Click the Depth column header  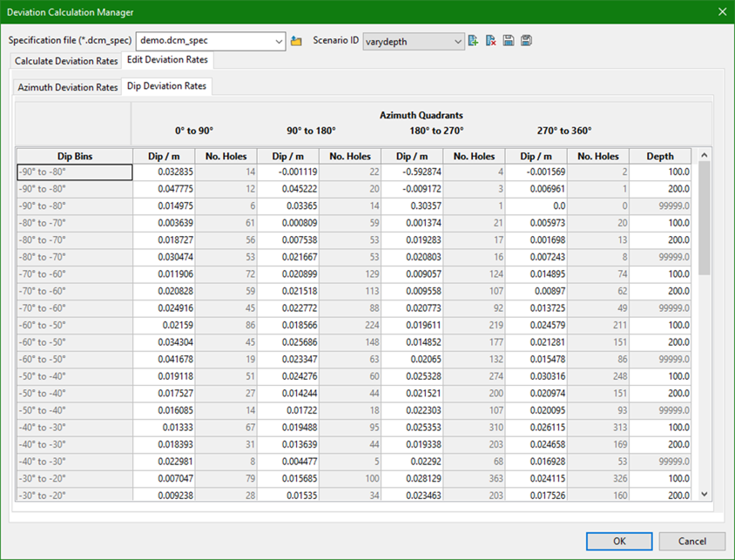pyautogui.click(x=659, y=157)
